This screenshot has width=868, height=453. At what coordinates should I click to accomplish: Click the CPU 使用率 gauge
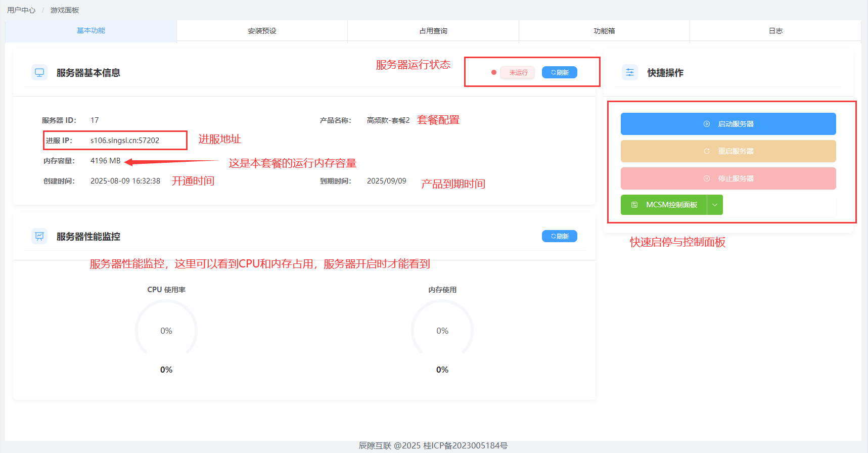click(x=166, y=330)
